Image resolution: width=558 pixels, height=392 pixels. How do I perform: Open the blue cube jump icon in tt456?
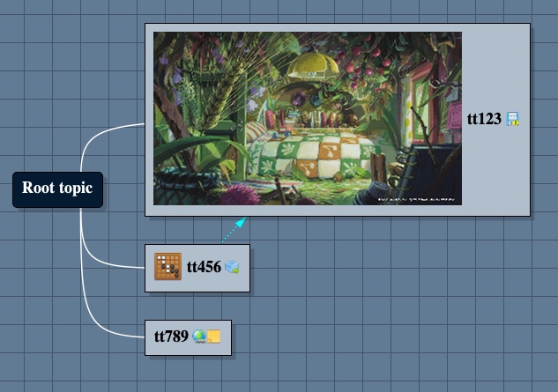click(x=232, y=267)
